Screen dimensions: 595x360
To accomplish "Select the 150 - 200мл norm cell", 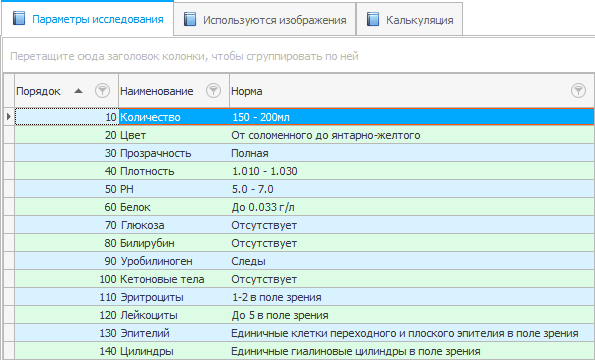I will [412, 117].
